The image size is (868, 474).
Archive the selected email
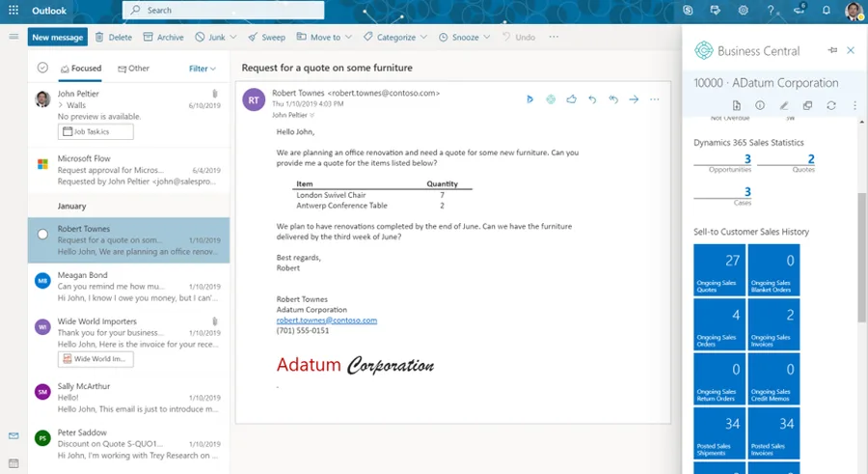point(163,37)
